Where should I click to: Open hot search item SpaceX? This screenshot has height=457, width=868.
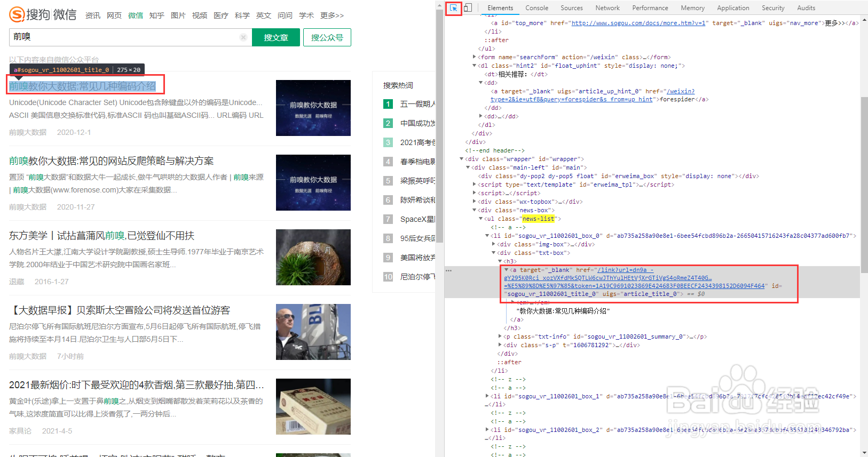(417, 219)
